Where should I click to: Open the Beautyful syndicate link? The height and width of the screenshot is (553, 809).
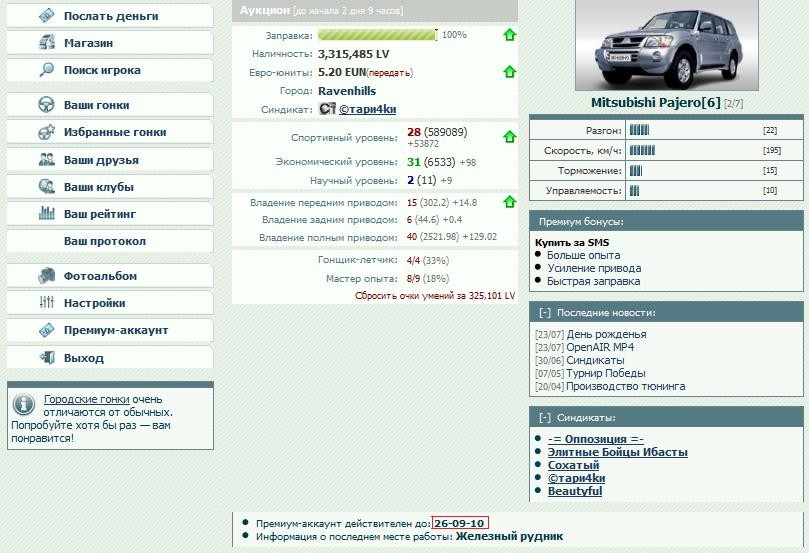575,491
